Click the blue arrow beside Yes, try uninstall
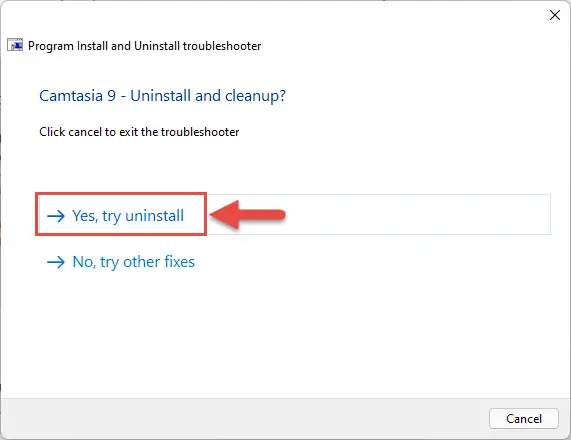Image resolution: width=571 pixels, height=440 pixels. click(56, 216)
